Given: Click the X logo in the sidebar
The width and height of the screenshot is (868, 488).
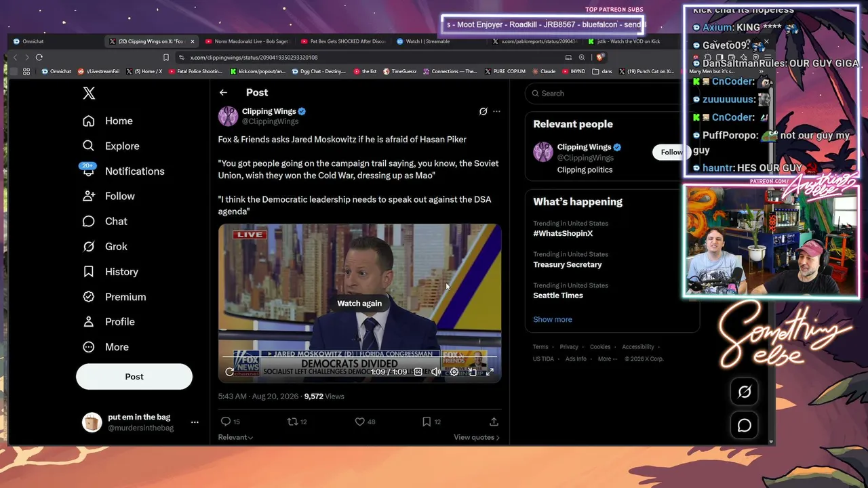Looking at the screenshot, I should pyautogui.click(x=89, y=94).
